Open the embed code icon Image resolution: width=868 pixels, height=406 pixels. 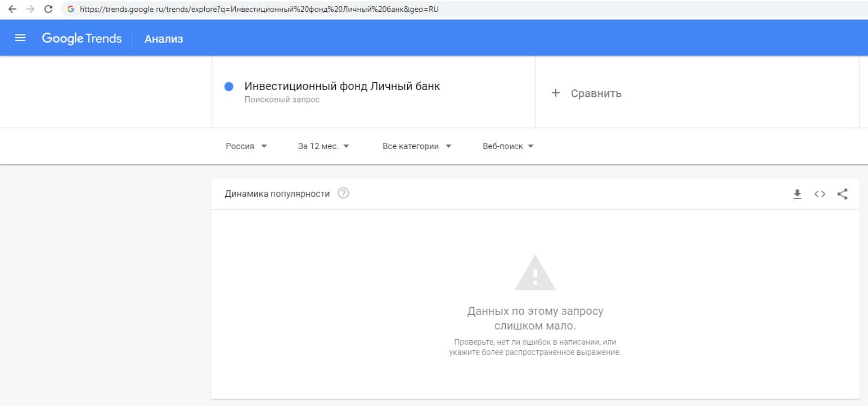[x=820, y=195]
